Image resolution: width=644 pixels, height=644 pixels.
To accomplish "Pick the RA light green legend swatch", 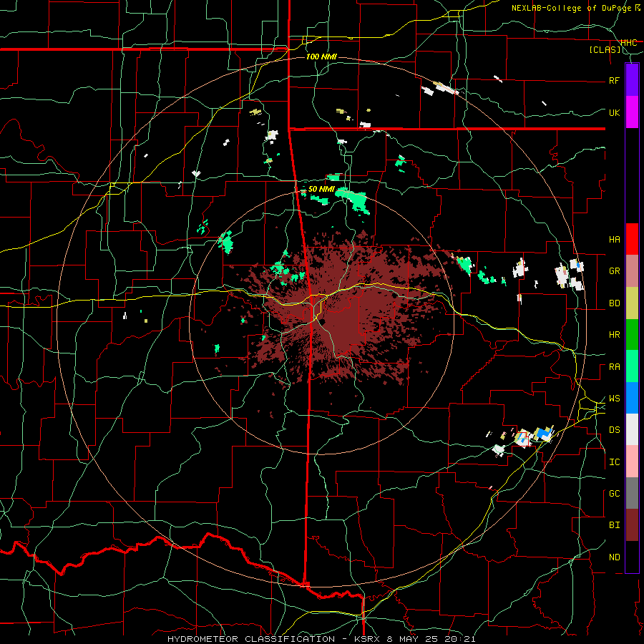I will [632, 366].
